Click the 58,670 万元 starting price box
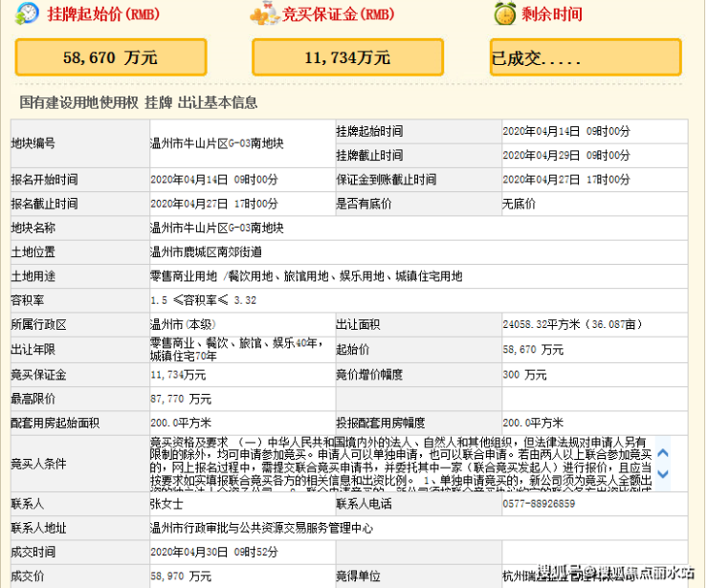The height and width of the screenshot is (588, 708). click(x=111, y=57)
